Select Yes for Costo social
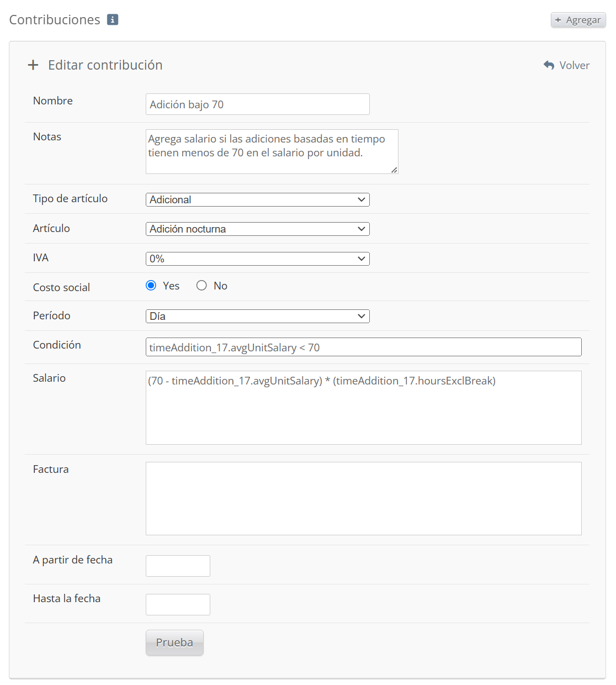This screenshot has width=616, height=685. pos(151,286)
